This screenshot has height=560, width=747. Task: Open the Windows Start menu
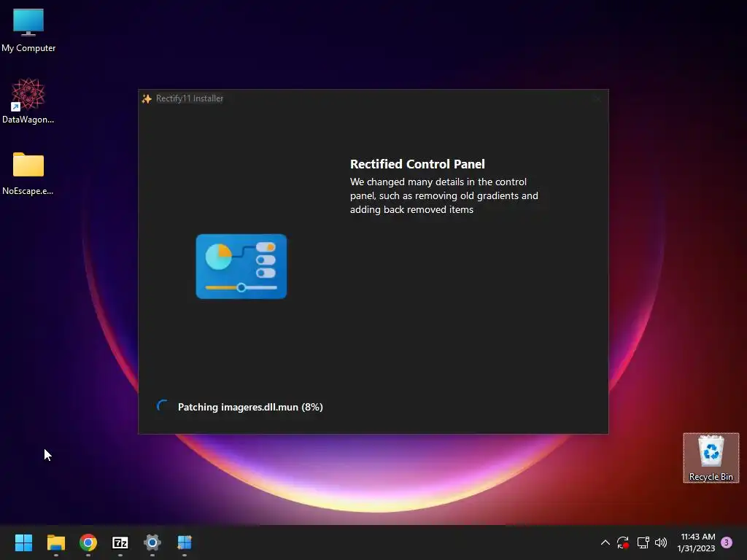click(23, 542)
